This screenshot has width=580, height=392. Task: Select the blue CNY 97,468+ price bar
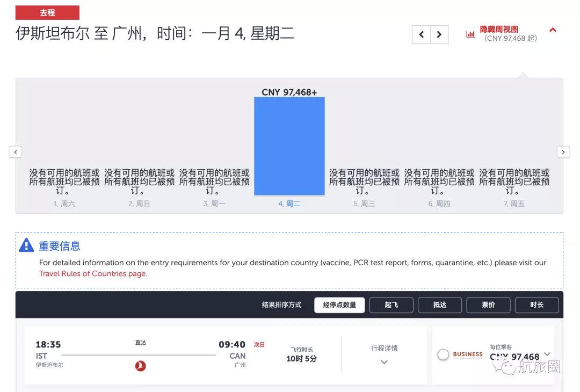coord(289,146)
